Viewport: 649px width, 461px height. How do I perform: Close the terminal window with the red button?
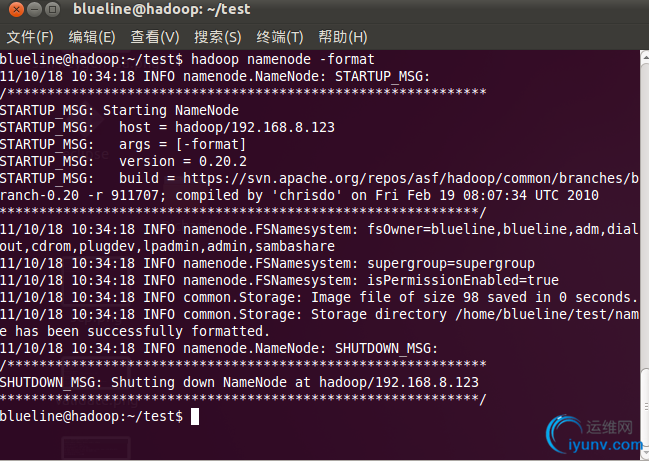16,9
